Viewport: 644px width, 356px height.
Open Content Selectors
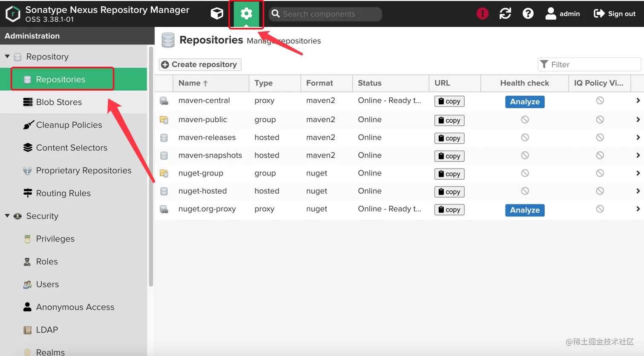click(73, 148)
